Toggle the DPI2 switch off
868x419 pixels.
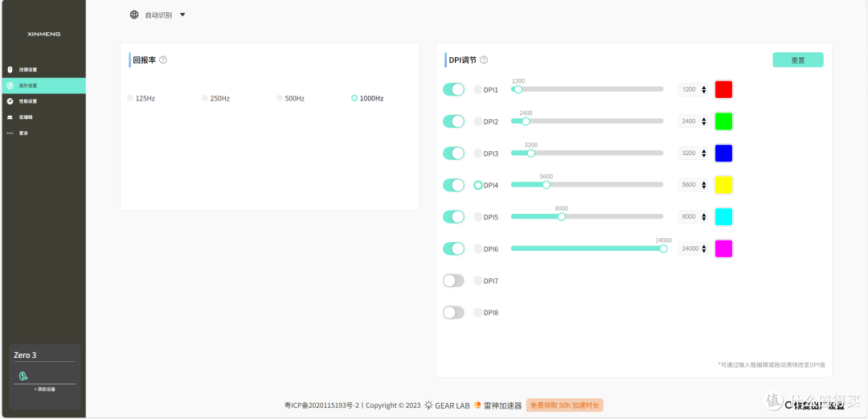(x=453, y=121)
